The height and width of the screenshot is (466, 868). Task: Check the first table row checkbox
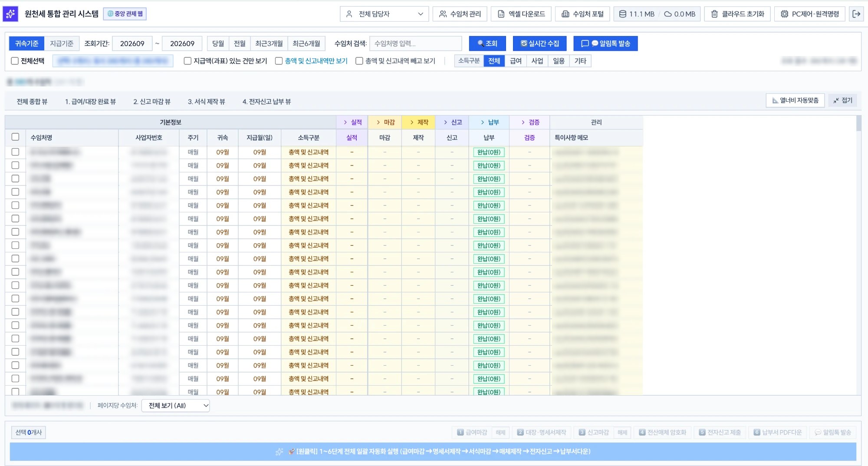15,152
